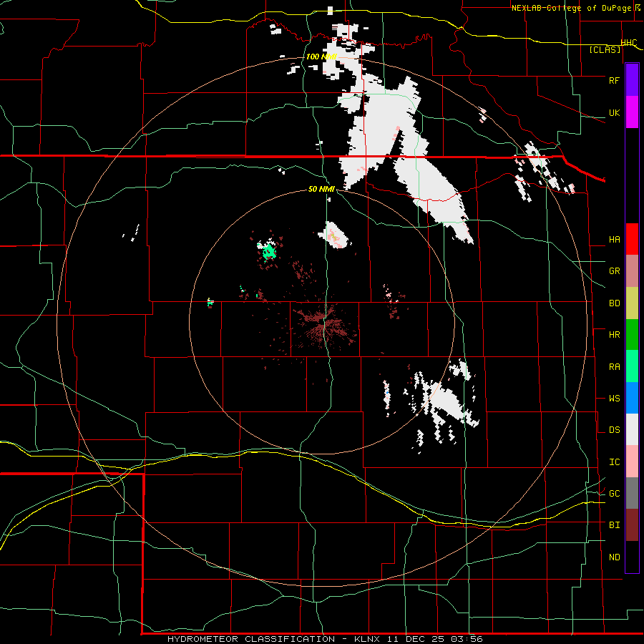Click the brown biological echoes at radar center
The image size is (644, 644).
(x=324, y=323)
